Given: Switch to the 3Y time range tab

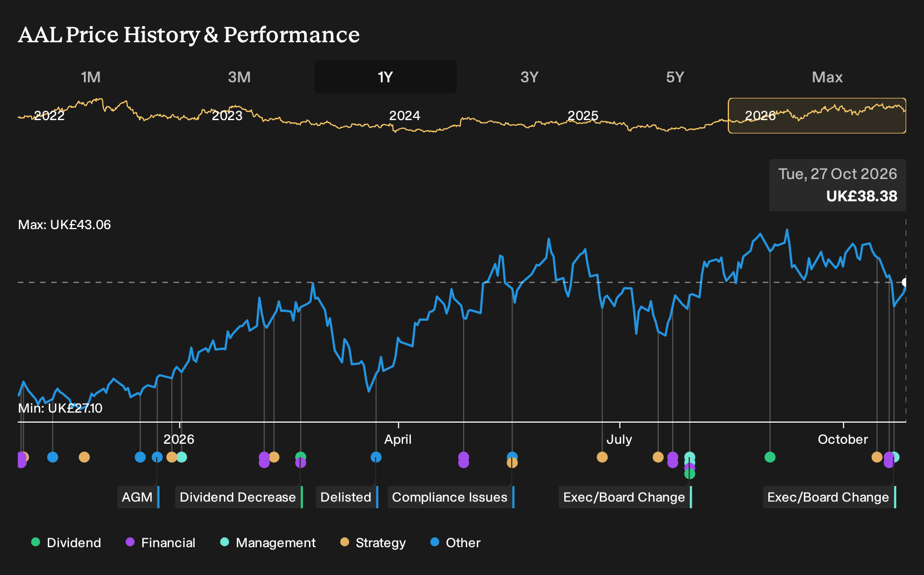Looking at the screenshot, I should (x=529, y=77).
